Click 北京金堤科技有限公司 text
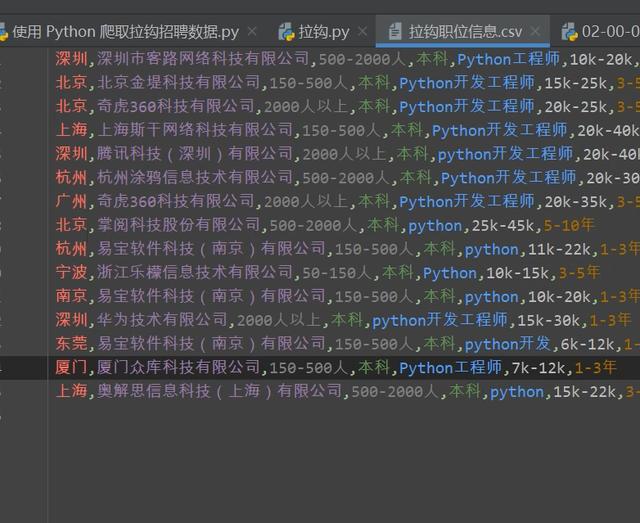The height and width of the screenshot is (523, 640). 178,83
